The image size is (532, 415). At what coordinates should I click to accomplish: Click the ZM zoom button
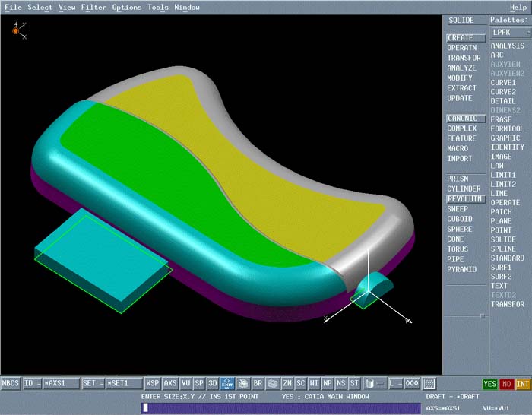[287, 384]
